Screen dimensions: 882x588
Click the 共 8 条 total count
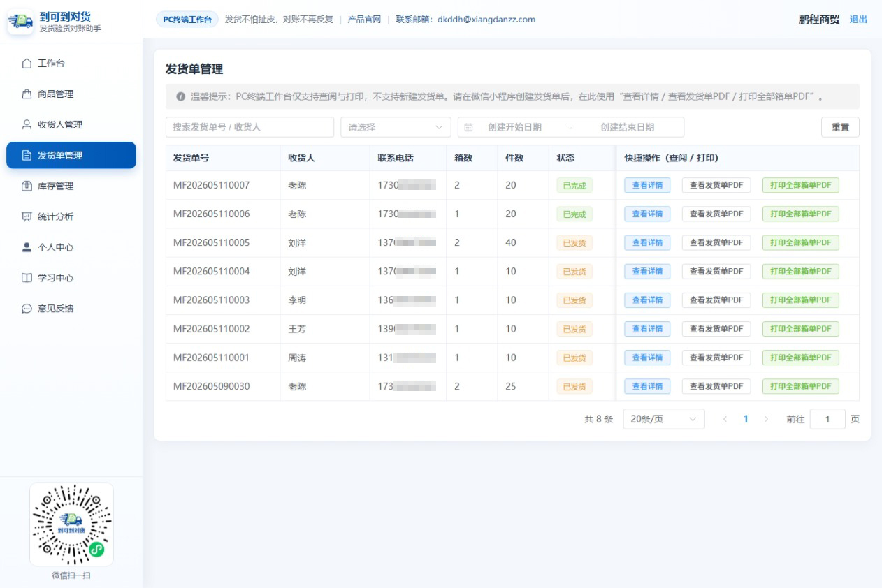[598, 419]
